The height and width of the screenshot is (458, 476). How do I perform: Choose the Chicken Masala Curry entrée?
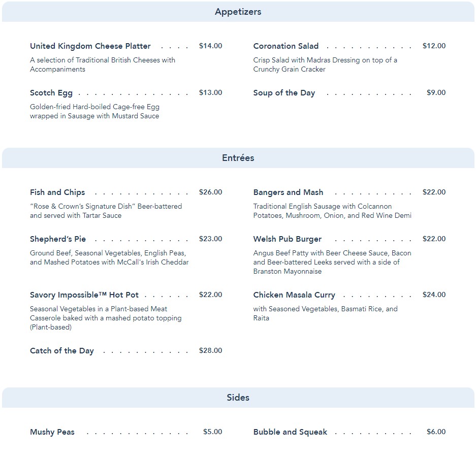[x=294, y=295]
